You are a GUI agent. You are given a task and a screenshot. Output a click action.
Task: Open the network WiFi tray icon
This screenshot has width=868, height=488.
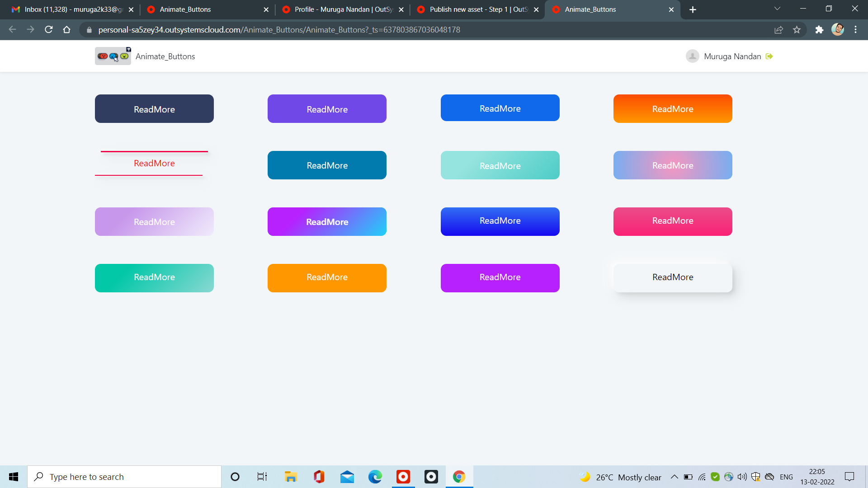click(702, 477)
